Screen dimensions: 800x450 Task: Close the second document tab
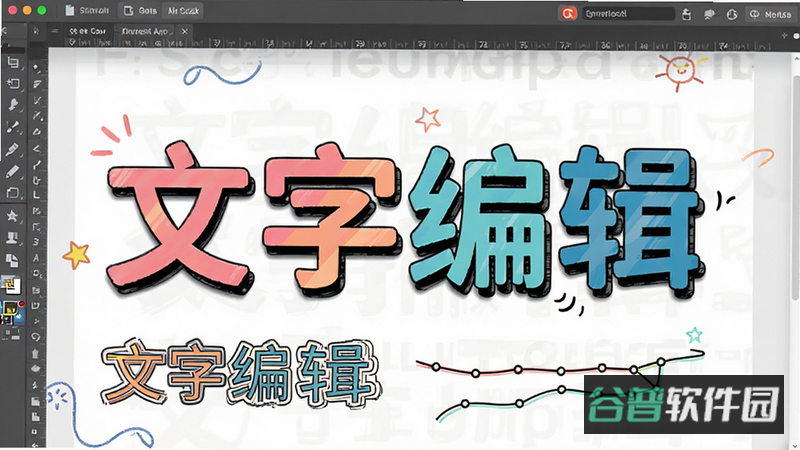click(x=185, y=31)
